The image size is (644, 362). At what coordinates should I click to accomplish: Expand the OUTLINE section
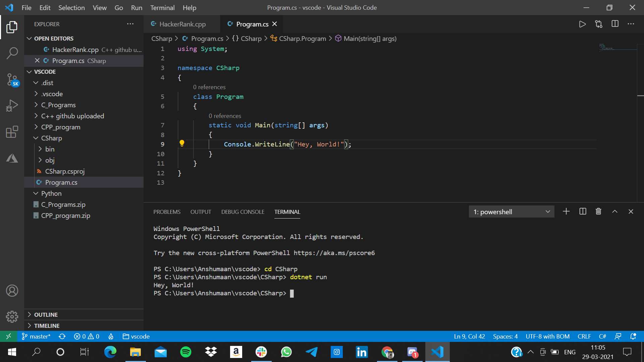(x=46, y=314)
